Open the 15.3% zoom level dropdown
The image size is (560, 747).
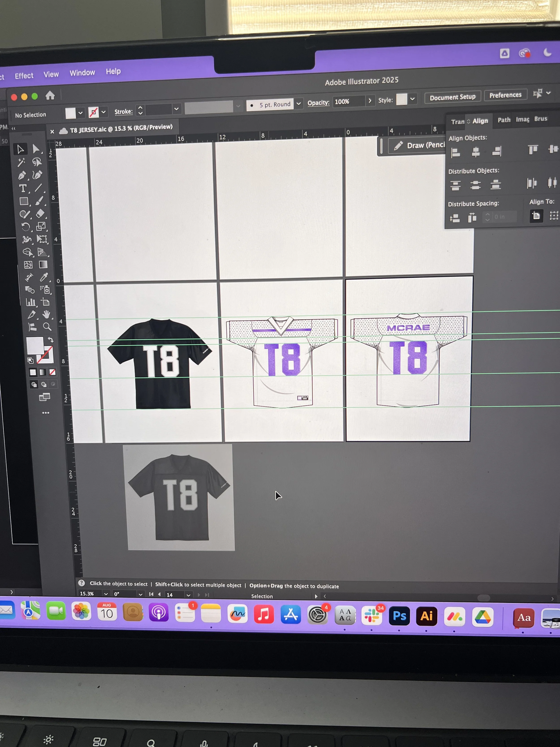coord(106,594)
